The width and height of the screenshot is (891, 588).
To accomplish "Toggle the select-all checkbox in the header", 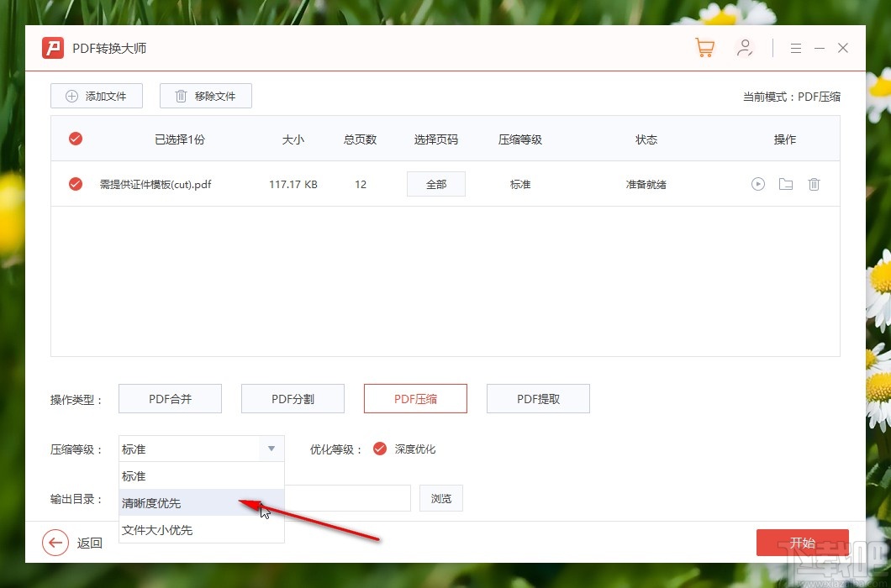I will pyautogui.click(x=75, y=139).
